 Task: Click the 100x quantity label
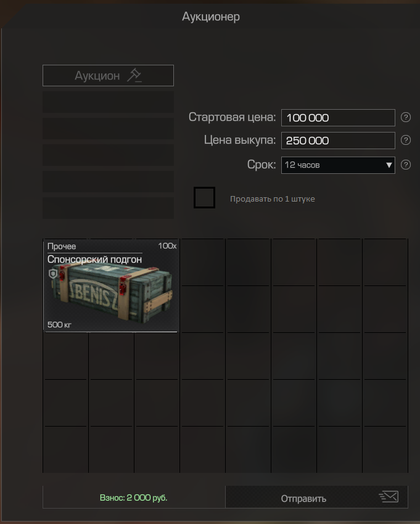pyautogui.click(x=167, y=246)
